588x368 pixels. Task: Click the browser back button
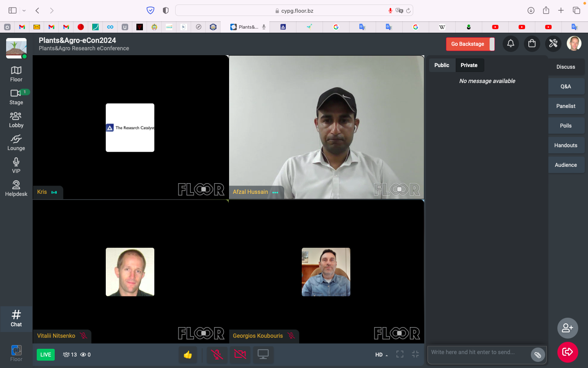[37, 11]
